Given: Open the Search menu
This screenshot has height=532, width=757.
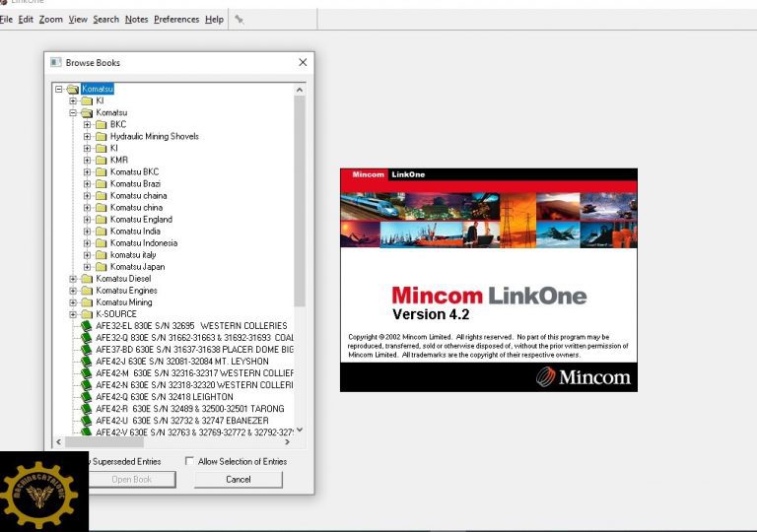Looking at the screenshot, I should (x=105, y=20).
